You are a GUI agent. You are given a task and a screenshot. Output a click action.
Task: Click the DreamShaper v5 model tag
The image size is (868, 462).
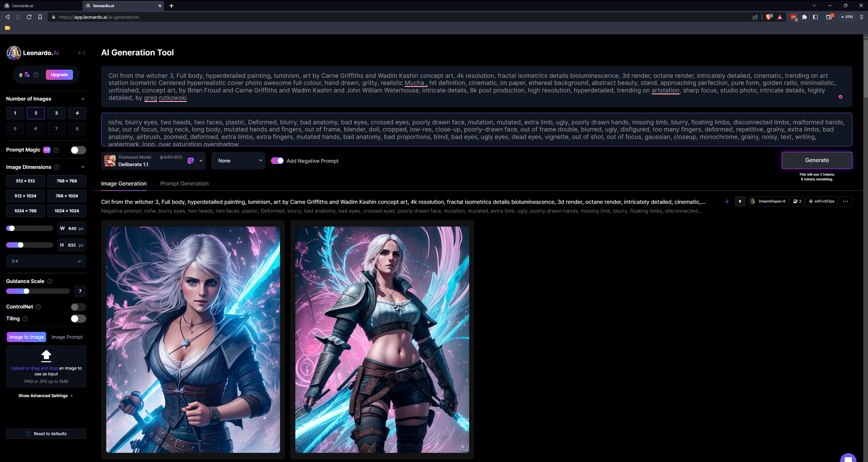[769, 201]
